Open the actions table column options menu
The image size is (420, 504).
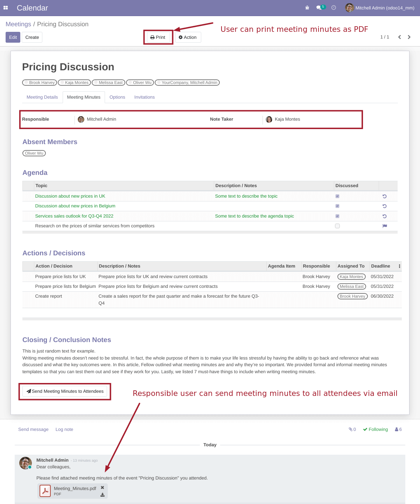click(399, 266)
